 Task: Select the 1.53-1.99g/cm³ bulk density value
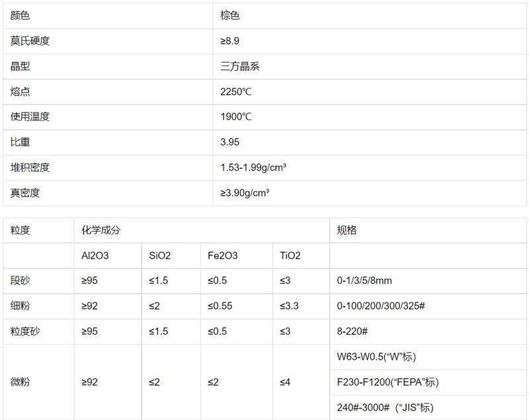[x=253, y=167]
